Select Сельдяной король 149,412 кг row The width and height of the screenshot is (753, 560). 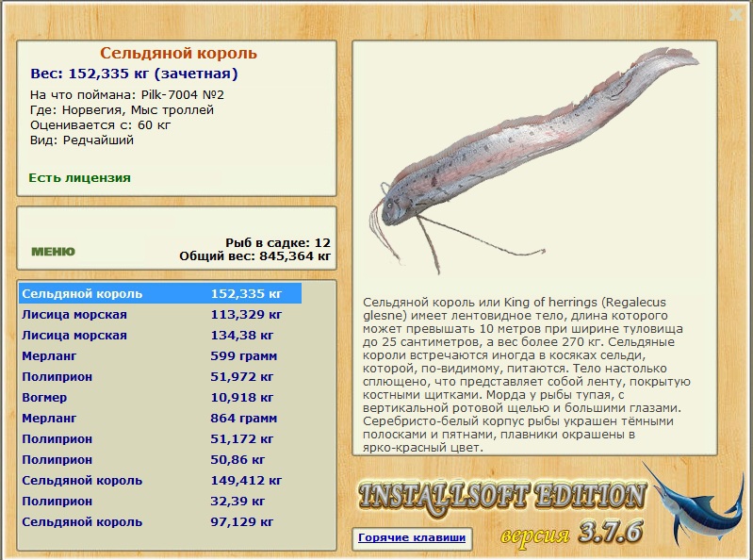(x=160, y=480)
